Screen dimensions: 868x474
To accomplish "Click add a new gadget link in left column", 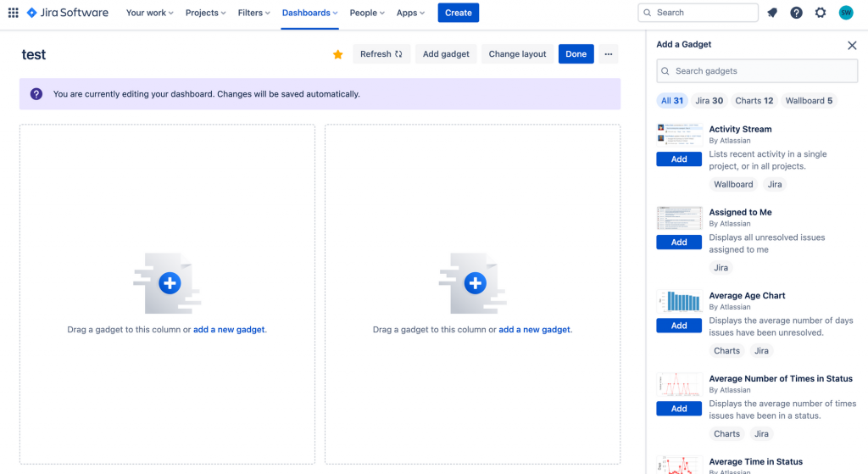I will 229,330.
